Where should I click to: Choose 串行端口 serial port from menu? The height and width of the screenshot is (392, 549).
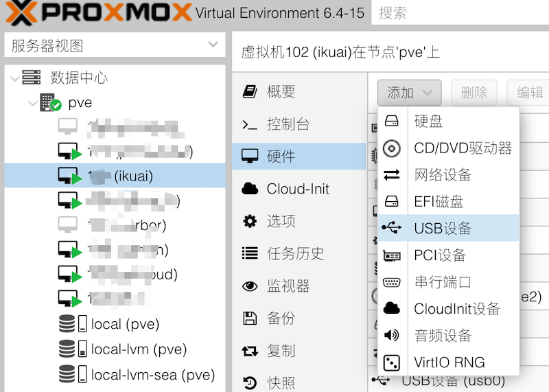coord(449,282)
